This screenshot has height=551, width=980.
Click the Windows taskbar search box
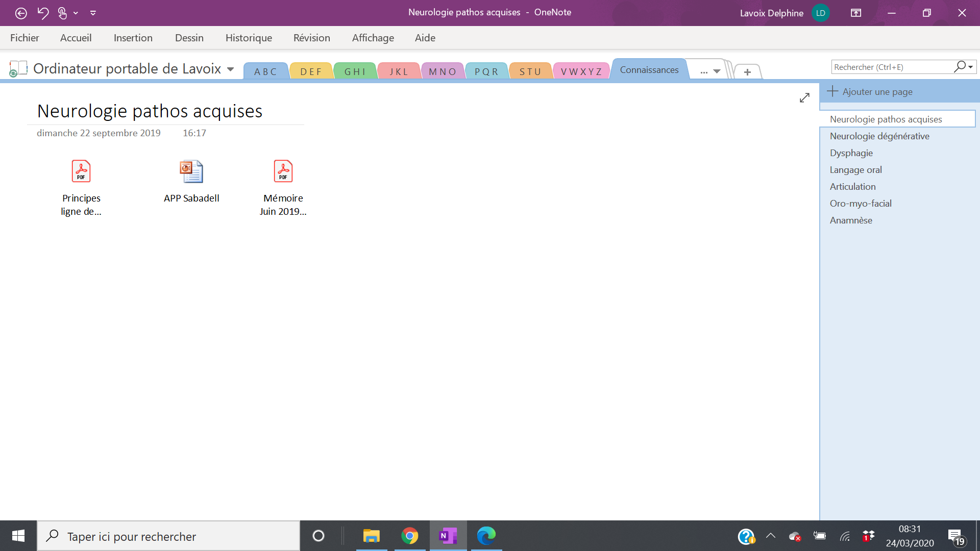168,536
